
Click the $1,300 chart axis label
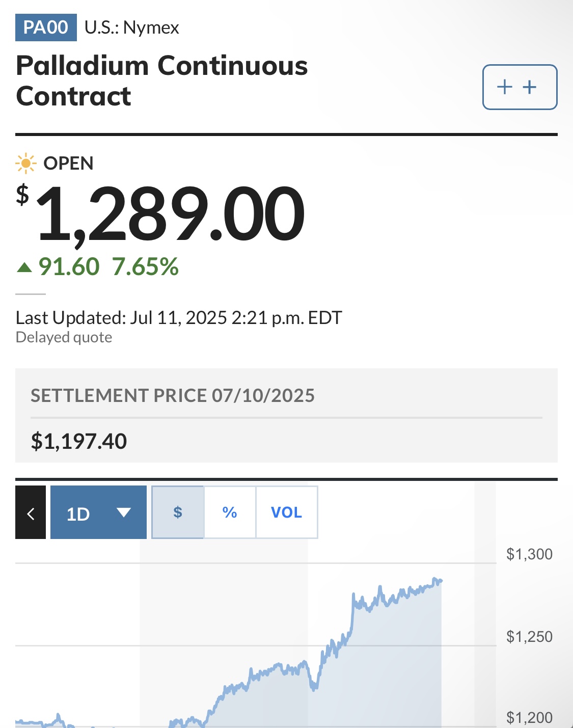pos(529,554)
